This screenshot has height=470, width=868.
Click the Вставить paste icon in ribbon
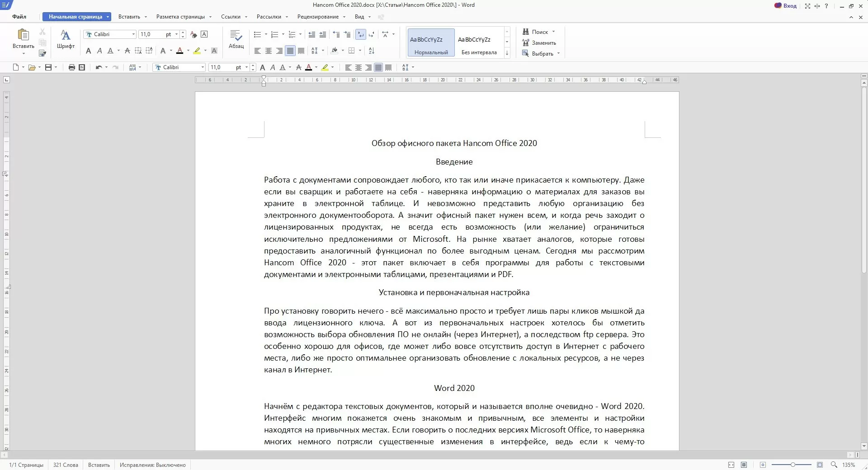[23, 35]
